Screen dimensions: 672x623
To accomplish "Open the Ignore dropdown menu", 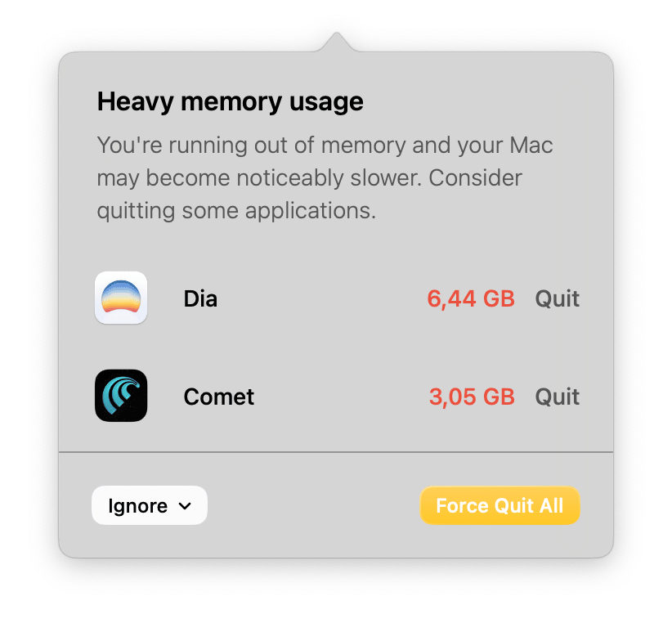I will click(x=150, y=505).
